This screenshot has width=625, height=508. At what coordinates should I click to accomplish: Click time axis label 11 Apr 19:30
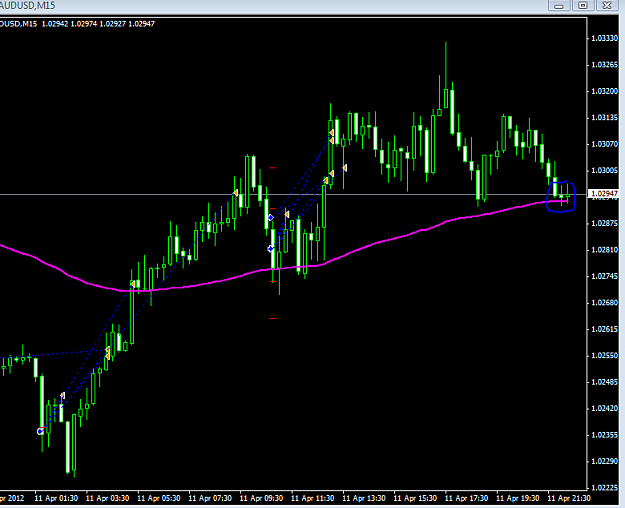[518, 498]
